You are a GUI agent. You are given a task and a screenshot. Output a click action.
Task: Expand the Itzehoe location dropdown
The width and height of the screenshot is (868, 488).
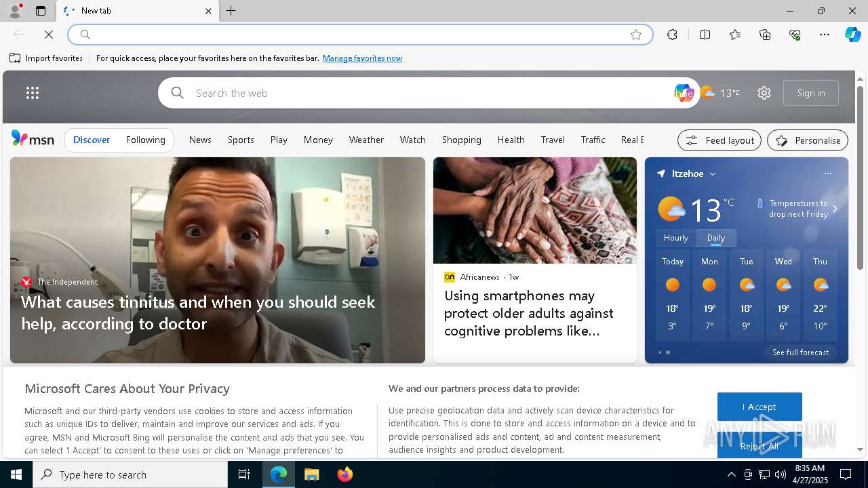[713, 174]
